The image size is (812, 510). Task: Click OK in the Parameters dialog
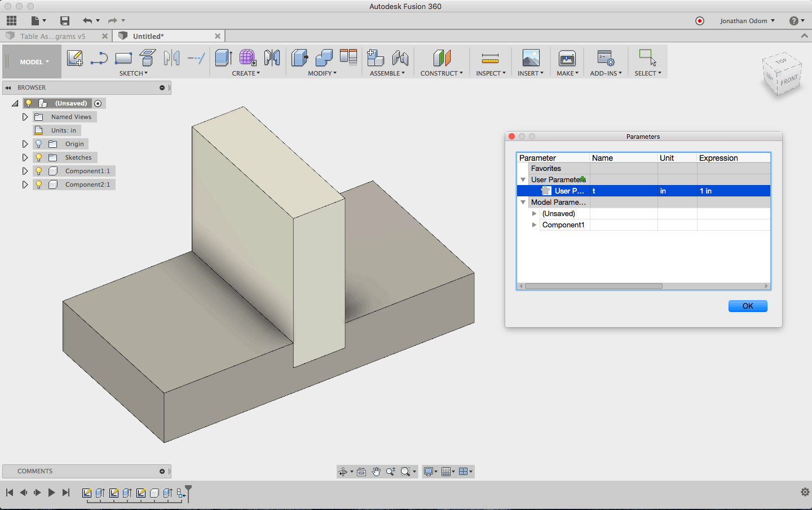(747, 306)
